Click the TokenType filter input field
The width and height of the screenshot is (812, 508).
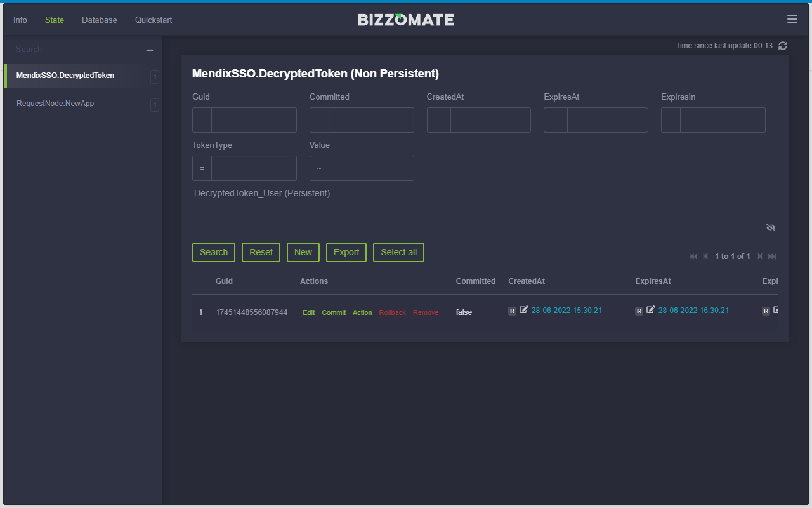pyautogui.click(x=254, y=168)
